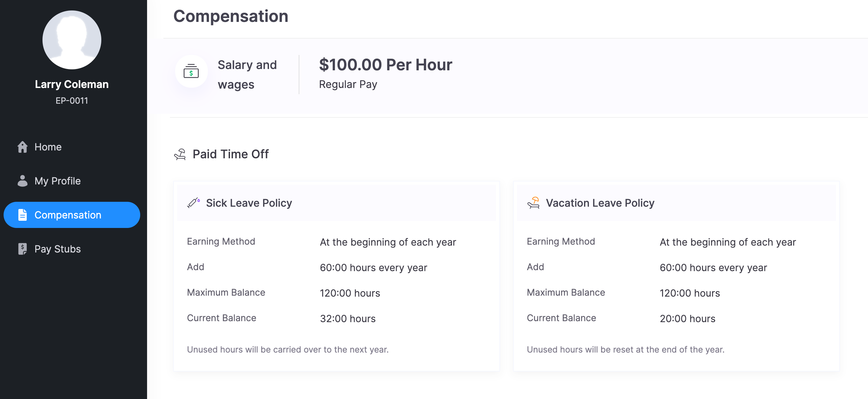Switch to the Pay Stubs section

tap(57, 249)
